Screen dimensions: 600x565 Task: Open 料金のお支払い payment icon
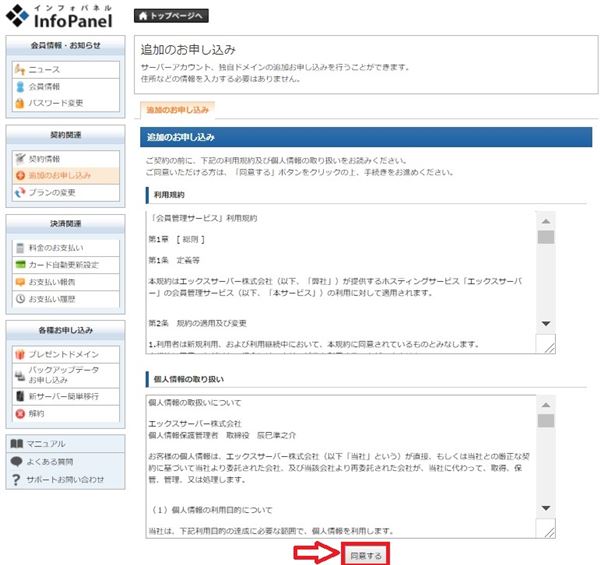(19, 247)
